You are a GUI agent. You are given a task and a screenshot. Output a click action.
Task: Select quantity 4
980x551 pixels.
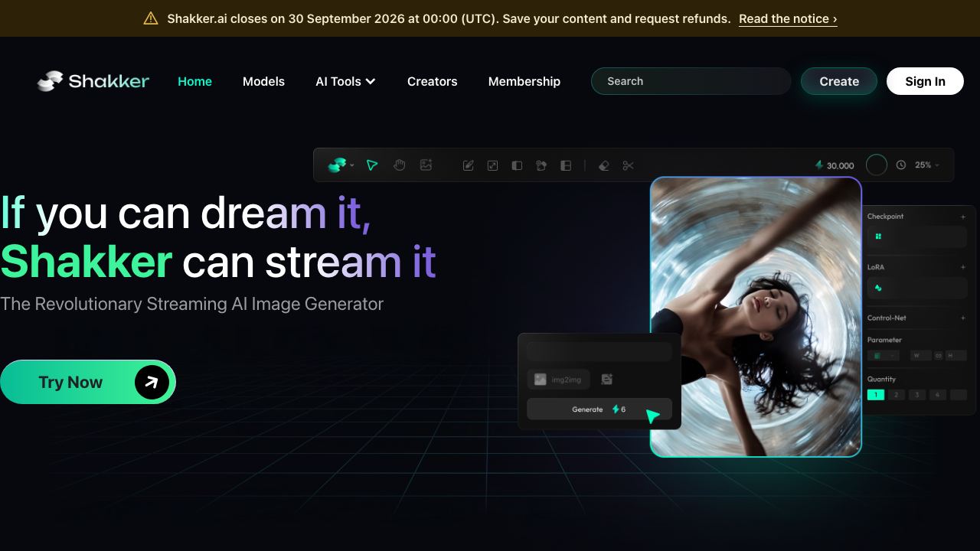[x=938, y=395]
